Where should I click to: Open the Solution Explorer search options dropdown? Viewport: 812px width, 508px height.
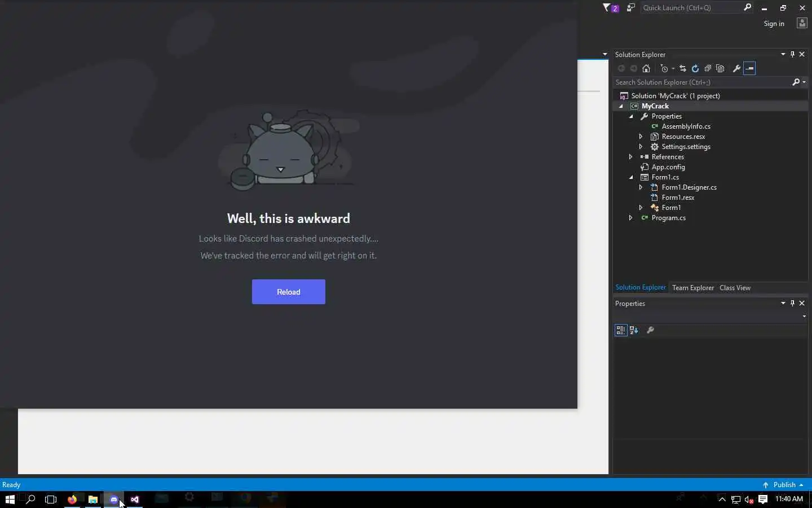coord(804,82)
